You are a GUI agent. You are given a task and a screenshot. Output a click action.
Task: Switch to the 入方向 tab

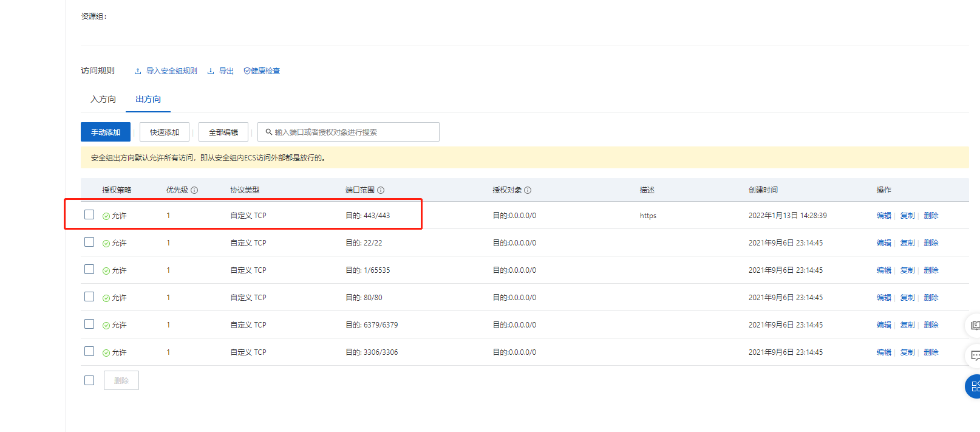click(x=103, y=99)
